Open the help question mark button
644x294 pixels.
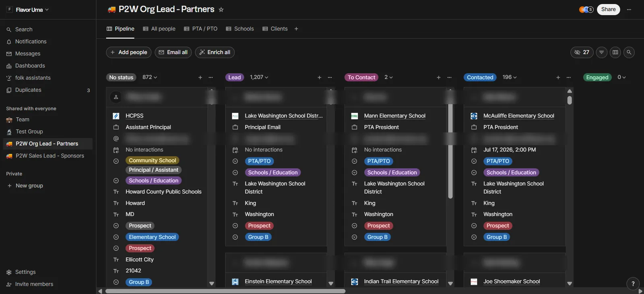point(633,284)
